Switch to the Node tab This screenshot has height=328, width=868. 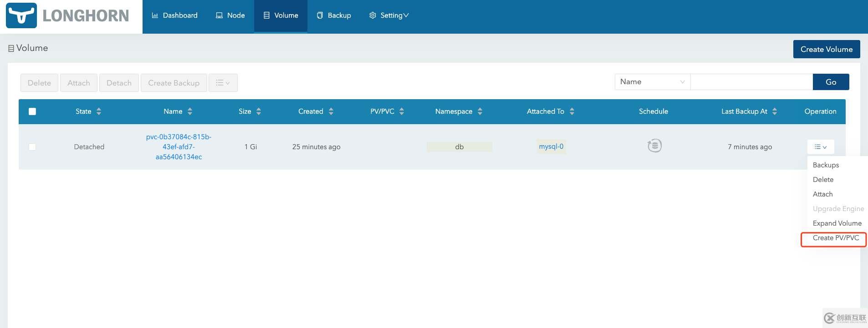(230, 15)
